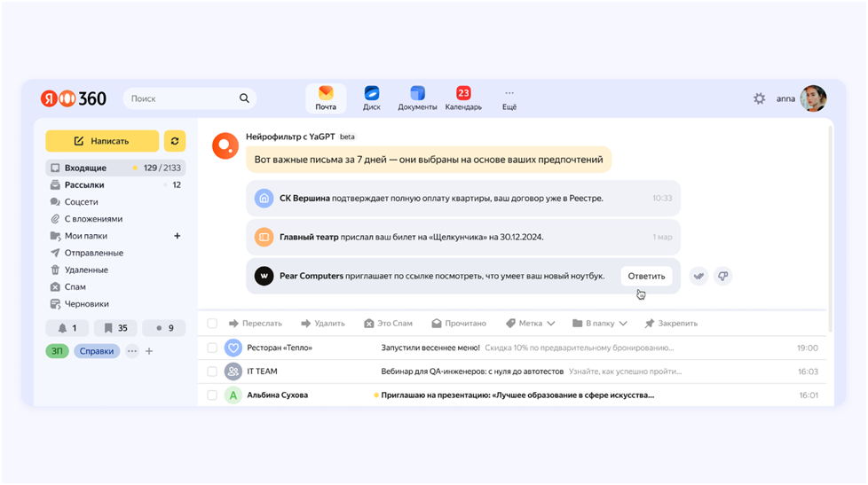The height and width of the screenshot is (485, 868).
Task: Reply to Pear Computers with Ответить
Action: click(647, 276)
